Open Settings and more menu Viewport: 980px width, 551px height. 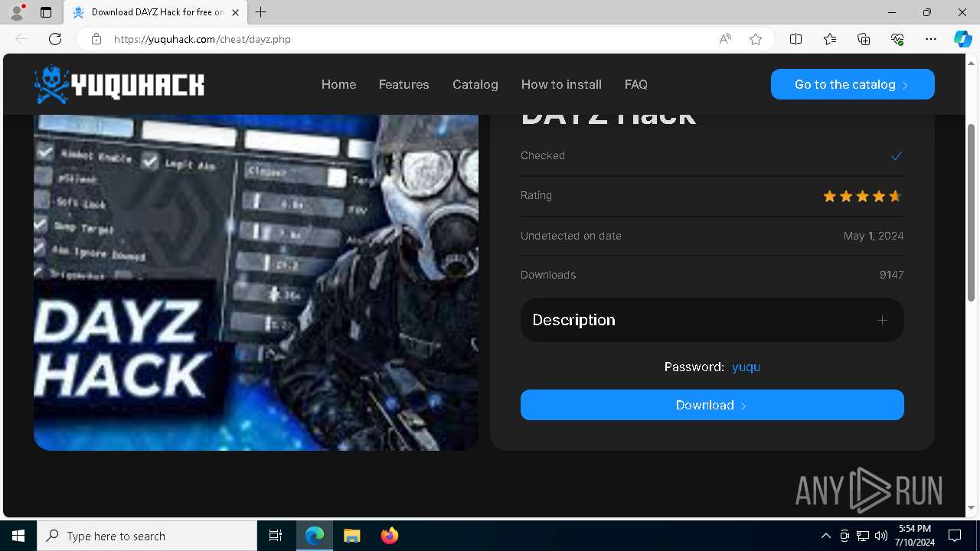(x=931, y=39)
